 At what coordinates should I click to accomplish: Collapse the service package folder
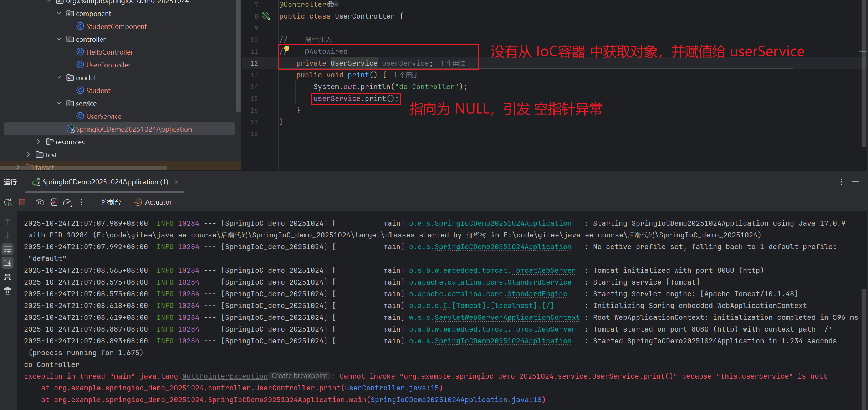(59, 103)
